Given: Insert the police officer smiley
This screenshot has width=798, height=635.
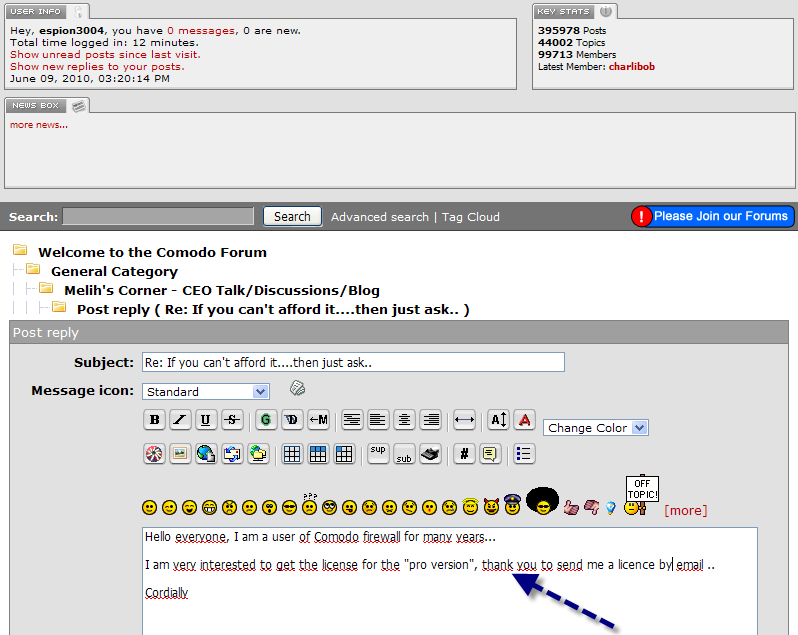Looking at the screenshot, I should tap(512, 505).
